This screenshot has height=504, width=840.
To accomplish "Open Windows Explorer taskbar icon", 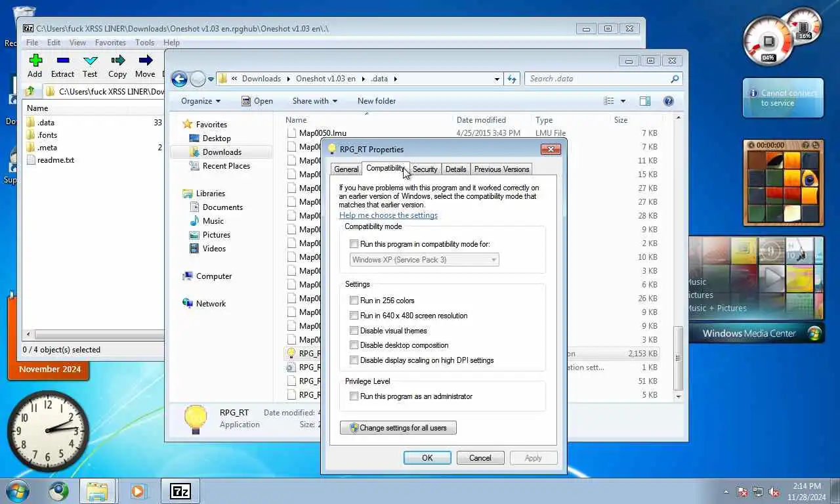I will [97, 491].
